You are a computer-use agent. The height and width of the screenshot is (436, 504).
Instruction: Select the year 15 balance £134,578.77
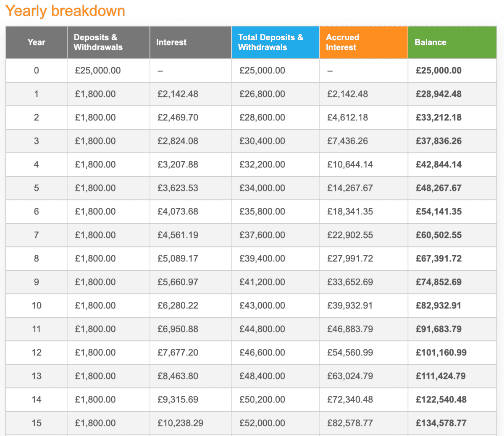pos(441,423)
